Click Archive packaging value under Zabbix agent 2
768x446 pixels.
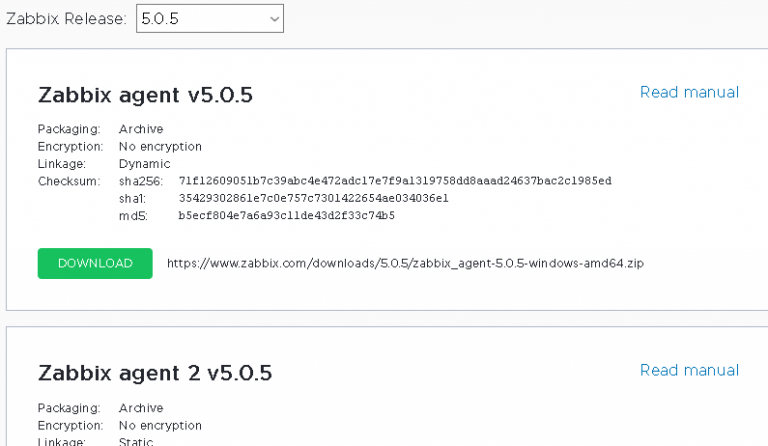[x=141, y=408]
